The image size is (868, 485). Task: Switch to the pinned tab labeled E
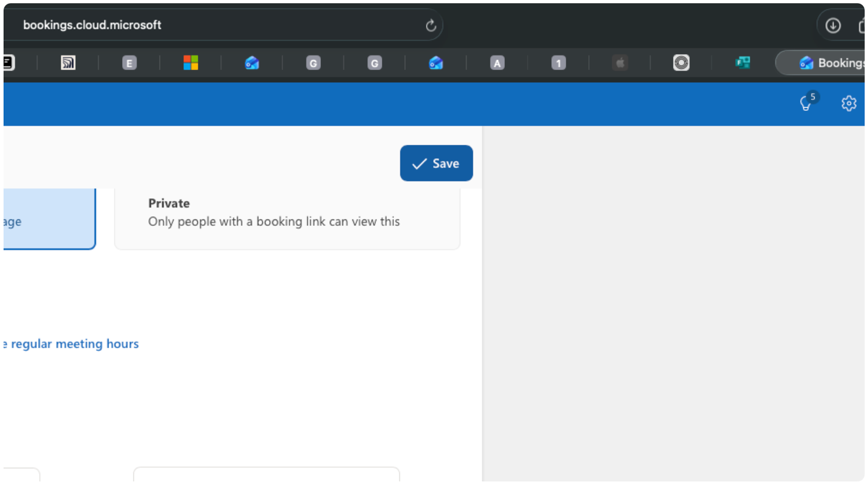tap(129, 62)
